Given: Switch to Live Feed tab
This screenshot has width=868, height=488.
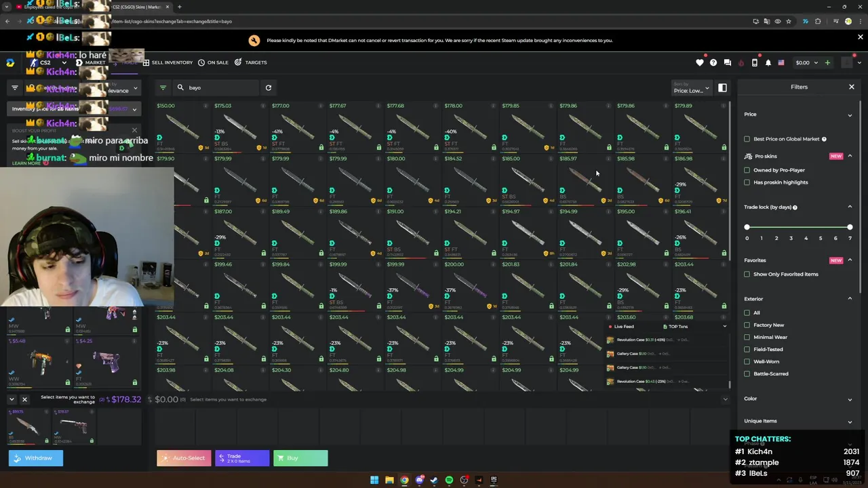Looking at the screenshot, I should point(621,327).
